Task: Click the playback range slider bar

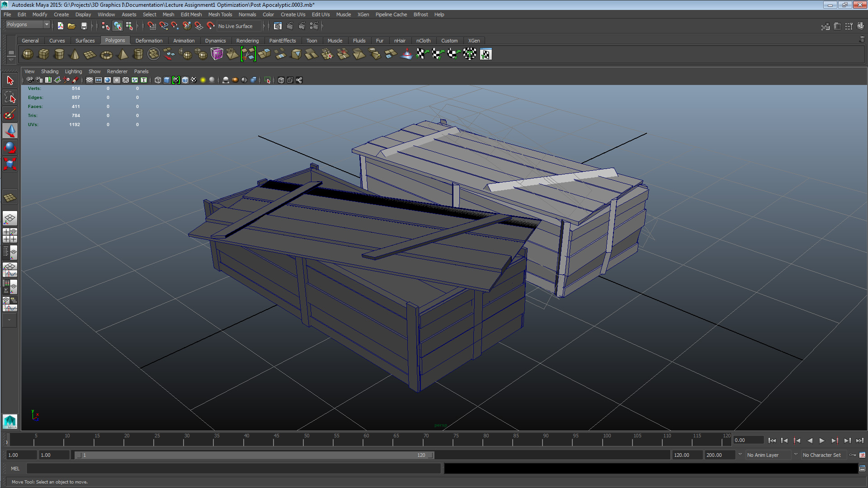Action: click(253, 455)
